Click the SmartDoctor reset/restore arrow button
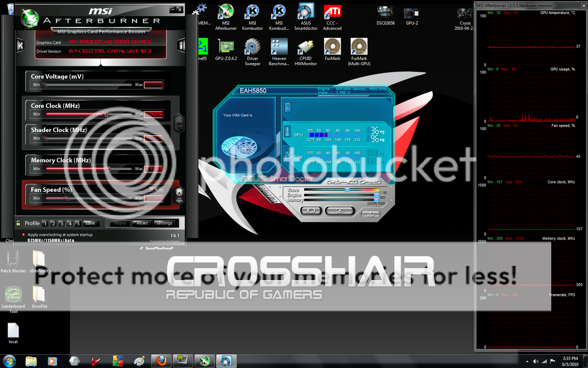Image resolution: width=588 pixels, height=368 pixels. [x=311, y=210]
